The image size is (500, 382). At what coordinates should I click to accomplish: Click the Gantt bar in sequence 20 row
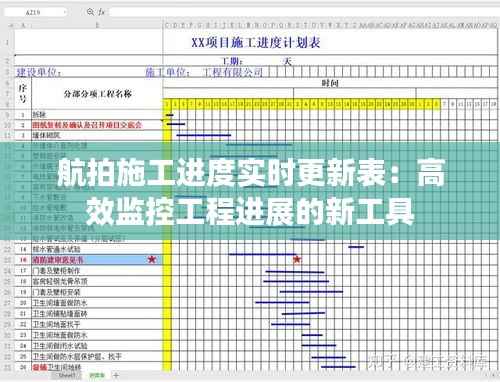283,302
